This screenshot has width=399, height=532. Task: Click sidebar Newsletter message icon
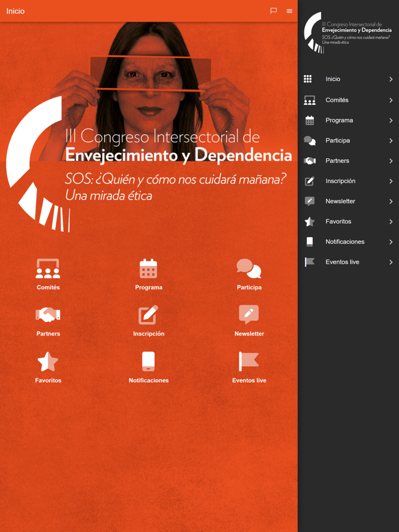coord(310,201)
